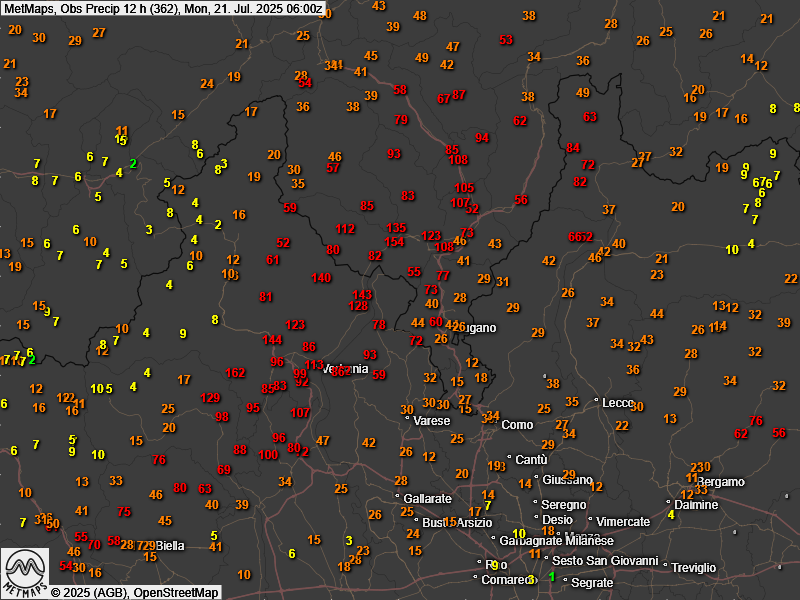Screen dimensions: 800x600
Task: Click the 140 precipitation station marker
Action: (x=321, y=278)
